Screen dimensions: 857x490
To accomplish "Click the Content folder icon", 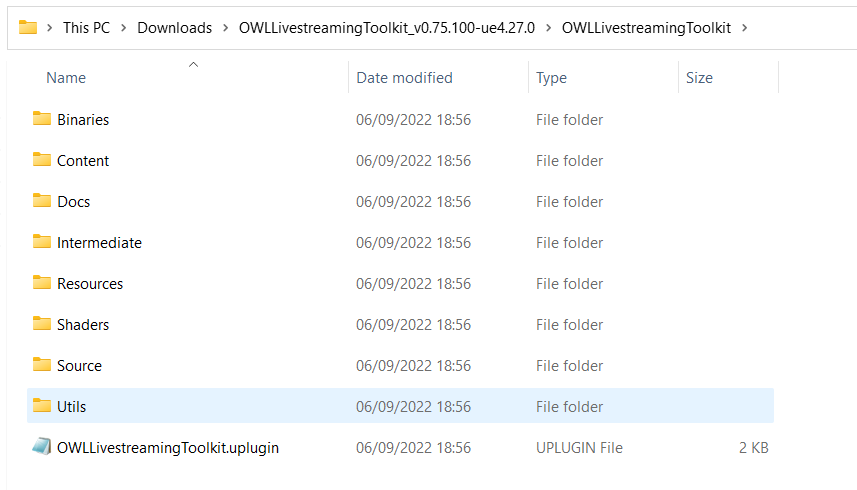I will [x=42, y=160].
